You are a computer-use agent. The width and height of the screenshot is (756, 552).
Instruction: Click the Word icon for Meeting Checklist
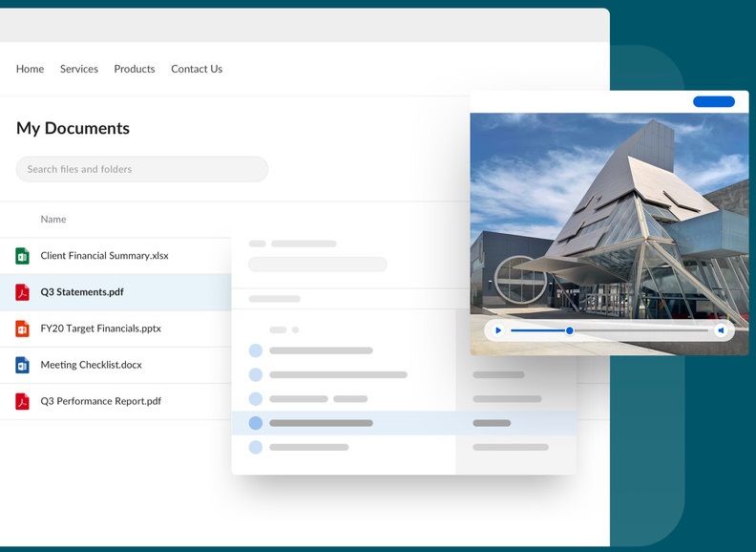22,365
